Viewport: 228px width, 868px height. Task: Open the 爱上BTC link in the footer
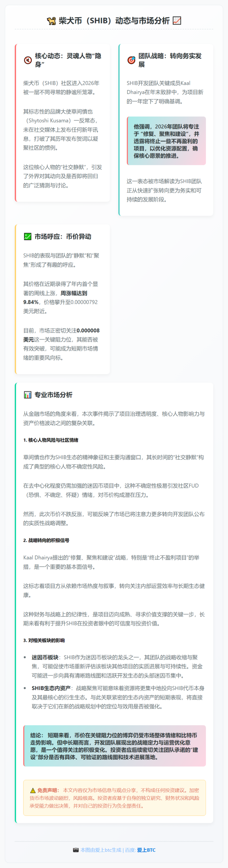tap(146, 850)
